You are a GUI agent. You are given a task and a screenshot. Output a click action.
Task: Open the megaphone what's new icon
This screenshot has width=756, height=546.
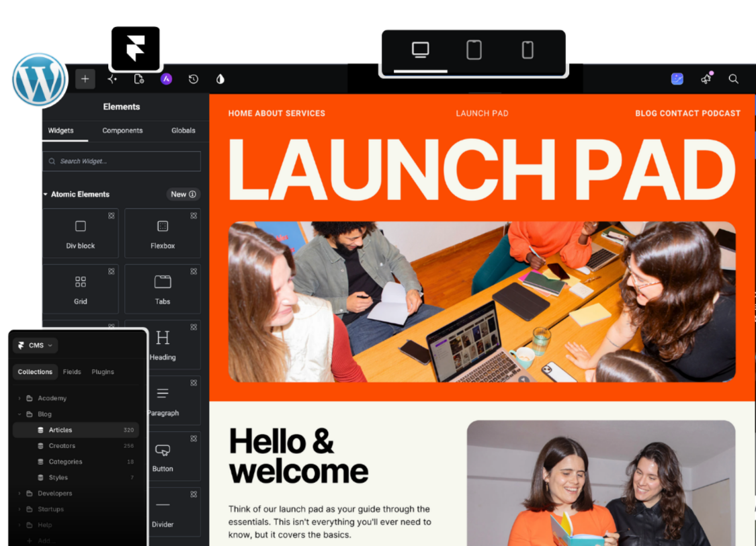(706, 79)
